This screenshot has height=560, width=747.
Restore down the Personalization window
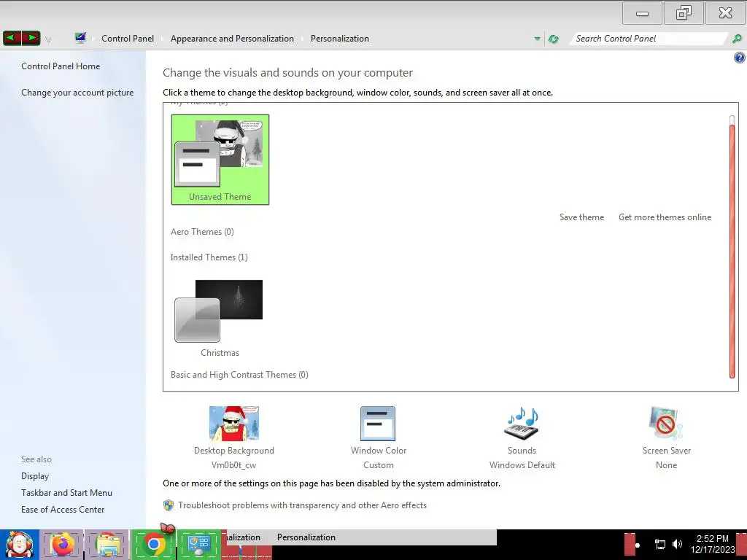point(684,13)
